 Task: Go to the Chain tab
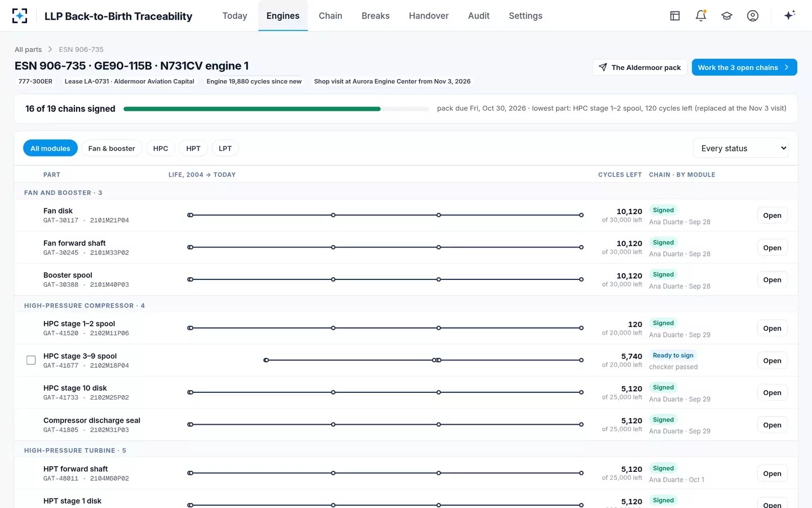(330, 16)
